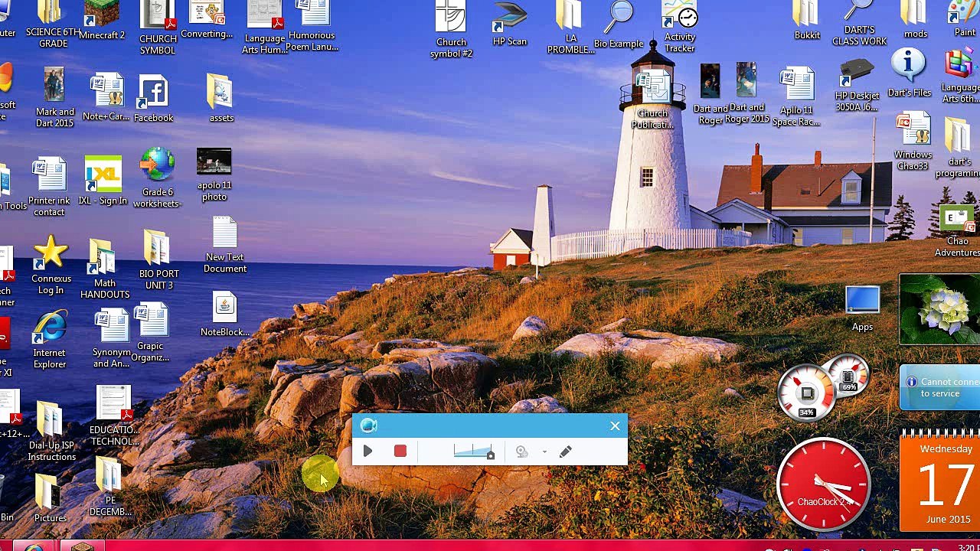980x551 pixels.
Task: Open the Dial-Up ISP Instructions folder
Action: 51,432
